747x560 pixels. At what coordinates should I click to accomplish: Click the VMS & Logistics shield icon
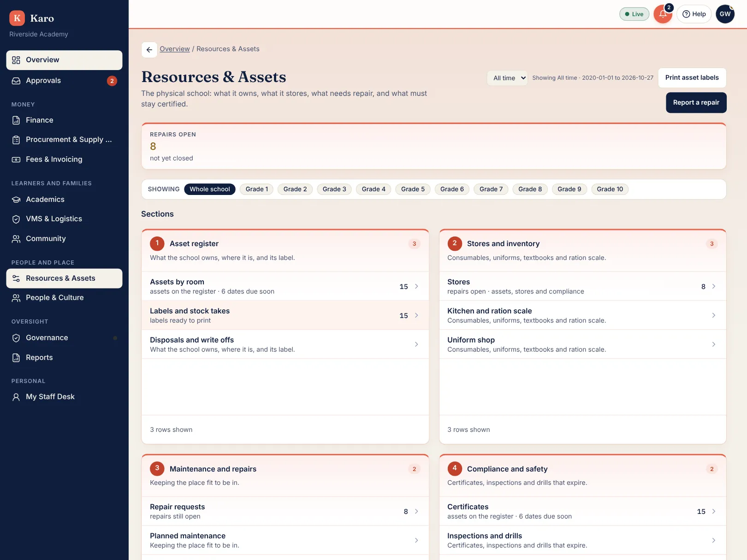point(16,219)
